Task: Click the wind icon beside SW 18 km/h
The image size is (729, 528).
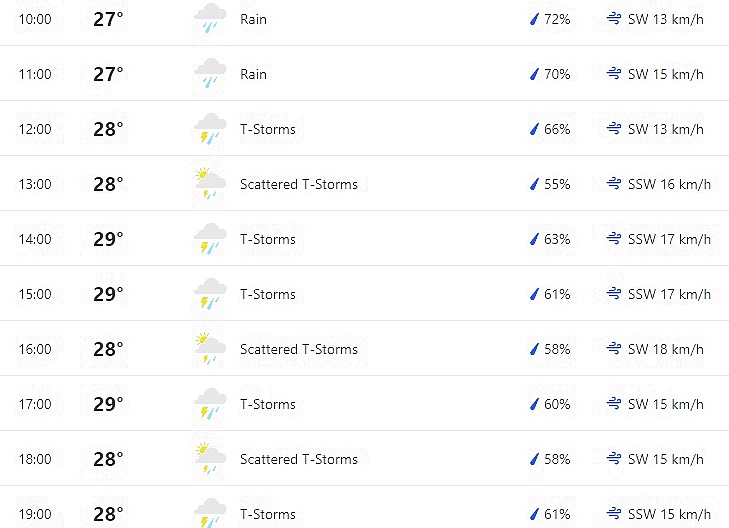Action: click(x=614, y=349)
